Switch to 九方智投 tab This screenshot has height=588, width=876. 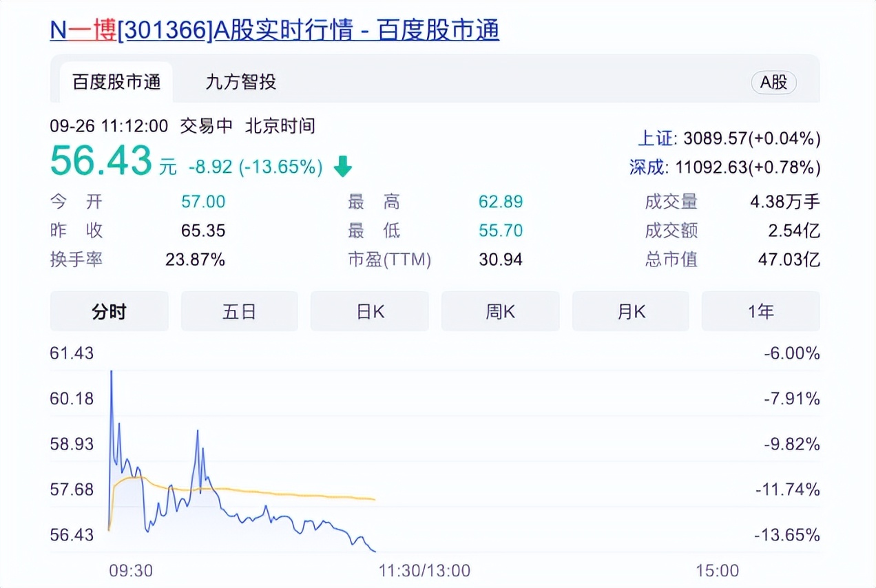point(240,83)
